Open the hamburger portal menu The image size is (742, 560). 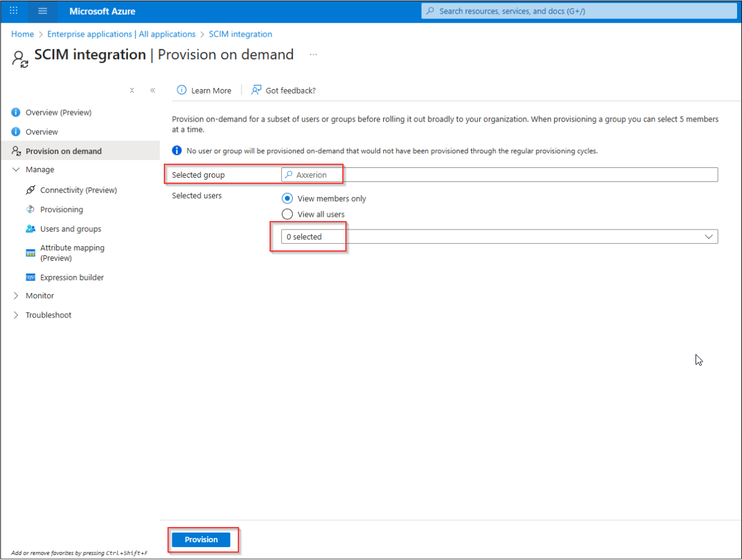click(43, 11)
